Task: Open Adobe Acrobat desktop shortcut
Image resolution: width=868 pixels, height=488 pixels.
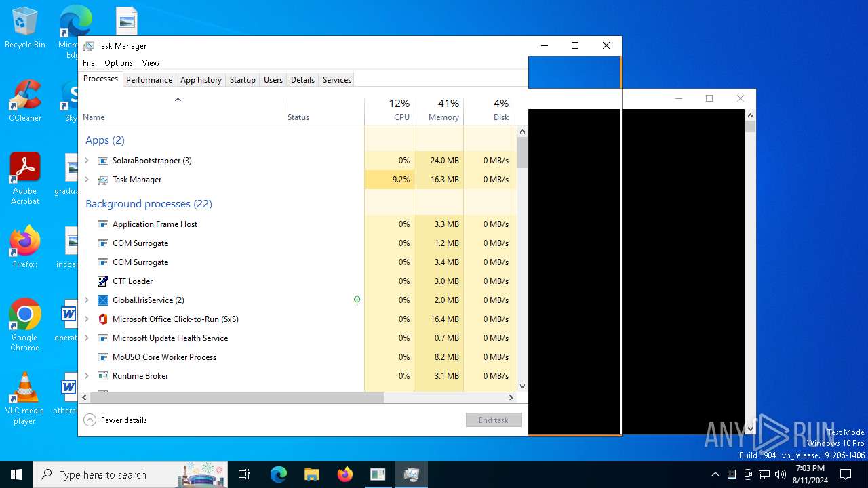Action: click(25, 179)
